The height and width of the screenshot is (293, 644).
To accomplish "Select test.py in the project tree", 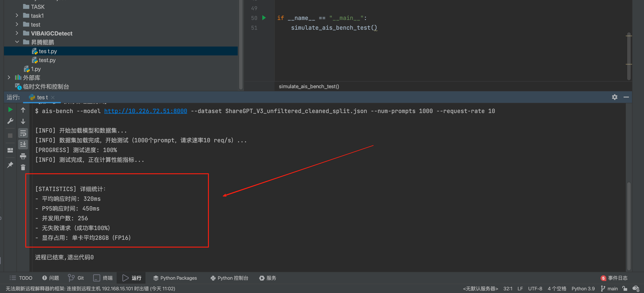I will (x=47, y=60).
